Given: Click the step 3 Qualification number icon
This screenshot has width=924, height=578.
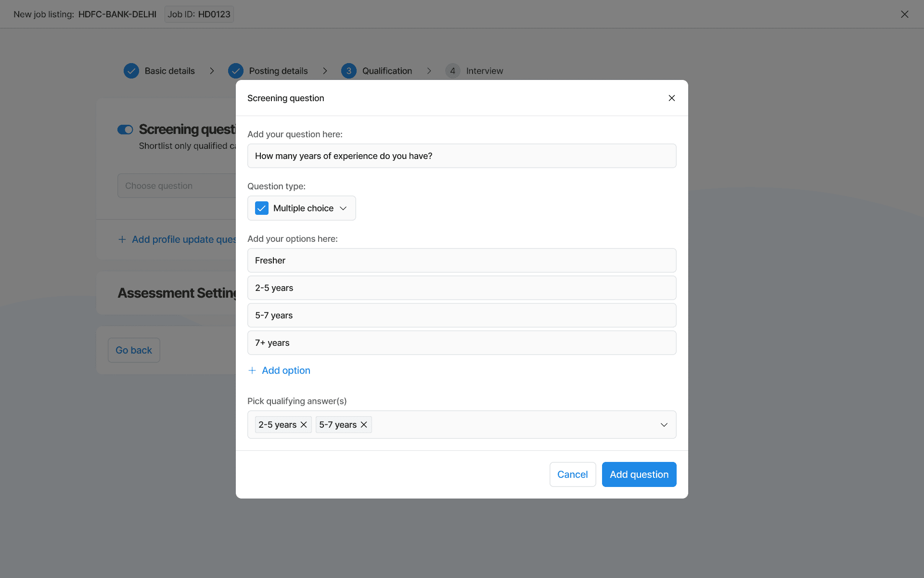Looking at the screenshot, I should [349, 71].
